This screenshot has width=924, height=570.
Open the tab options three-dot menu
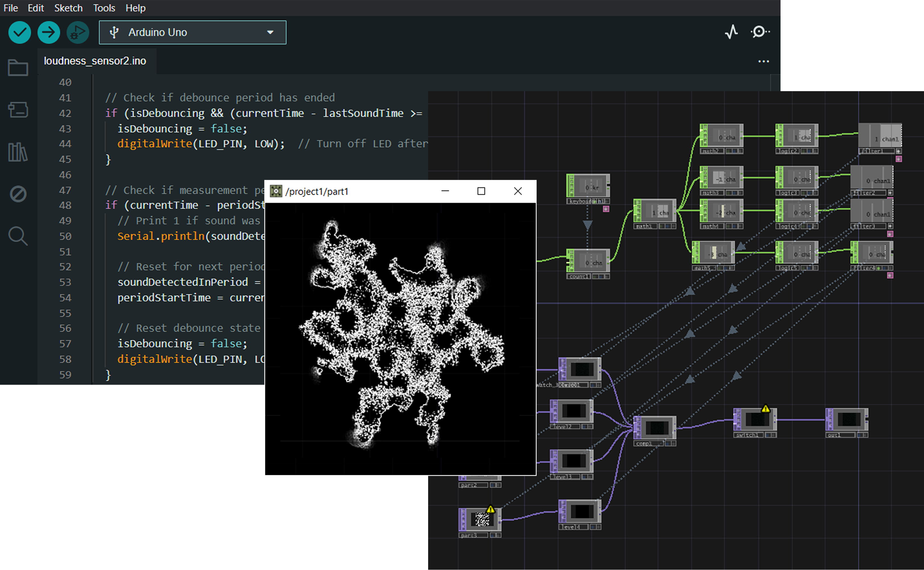pos(763,61)
